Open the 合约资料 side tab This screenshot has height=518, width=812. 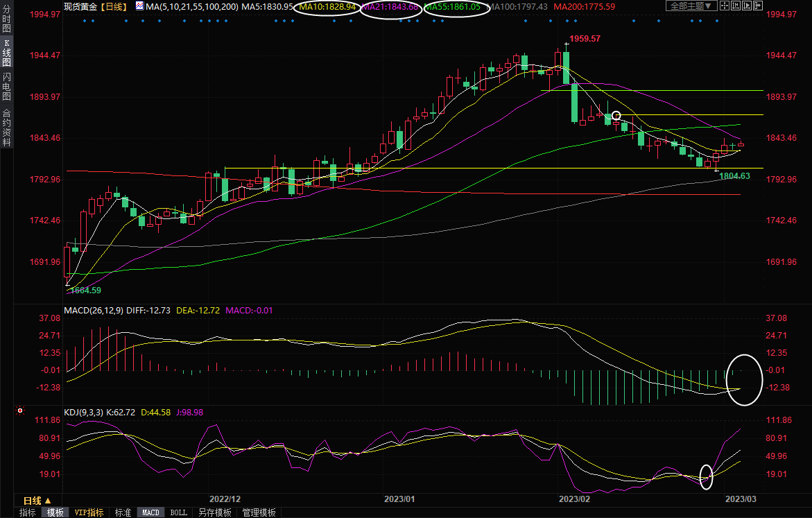coord(6,128)
